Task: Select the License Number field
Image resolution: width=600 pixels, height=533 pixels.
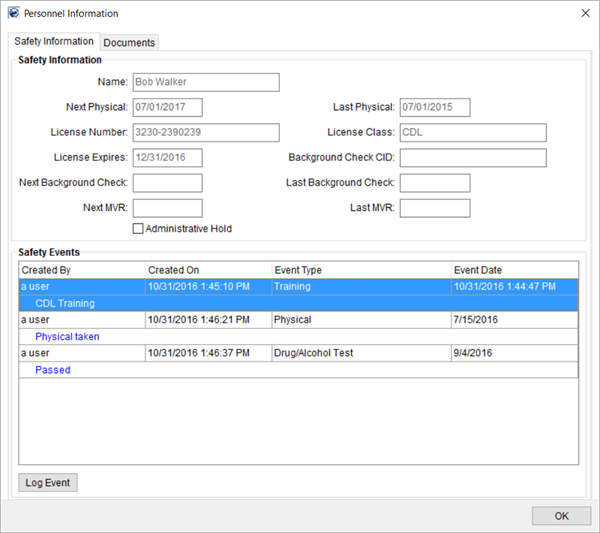Action: coord(205,133)
